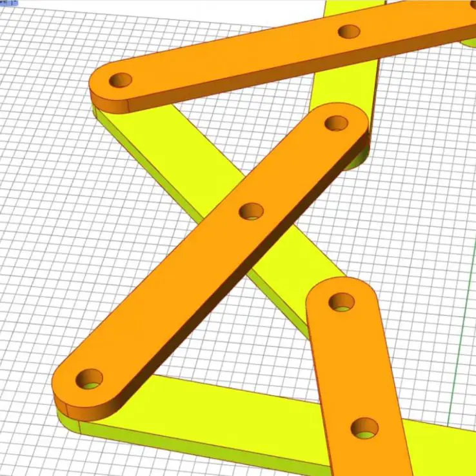Image resolution: width=476 pixels, height=476 pixels.
Task: Select the bottom hole of the long diagonal orange bar
Action: (x=90, y=379)
